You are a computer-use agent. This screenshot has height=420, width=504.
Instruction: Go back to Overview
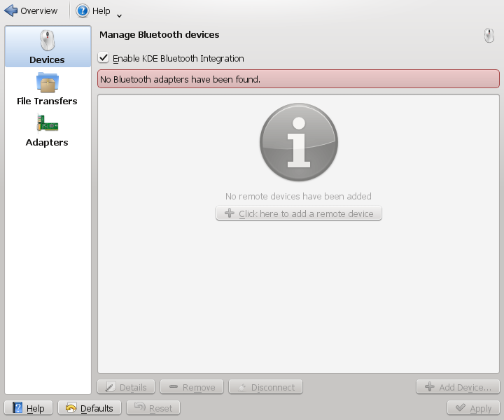point(31,10)
